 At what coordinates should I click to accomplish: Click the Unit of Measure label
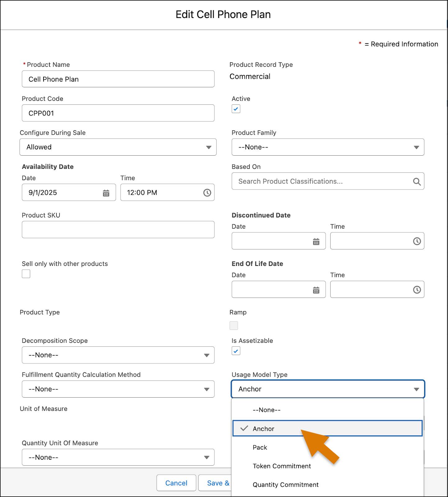[43, 409]
